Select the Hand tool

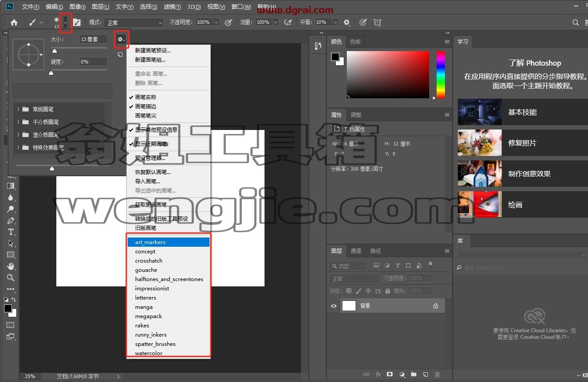tap(11, 266)
